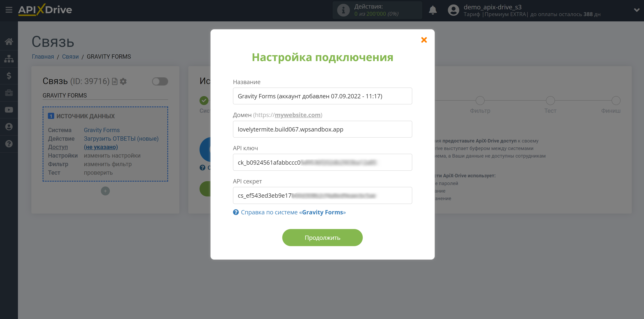Image resolution: width=644 pixels, height=319 pixels.
Task: Click the Финиш step circle
Action: click(x=616, y=101)
